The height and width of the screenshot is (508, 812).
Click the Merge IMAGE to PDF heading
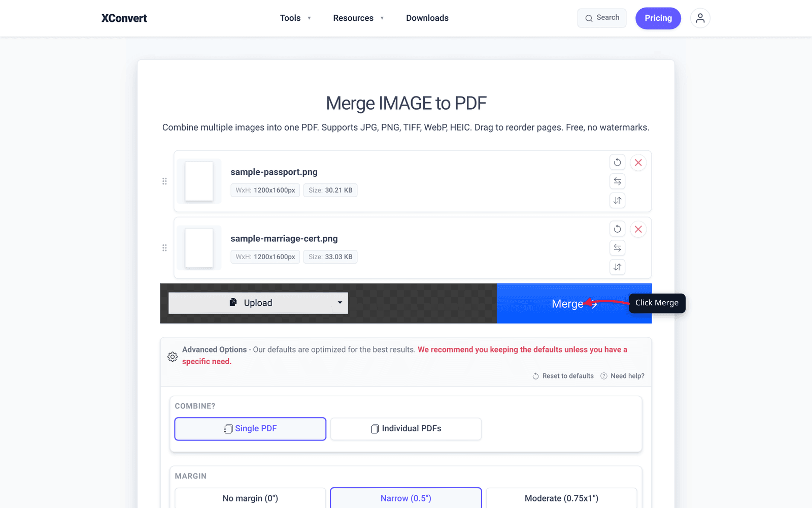pyautogui.click(x=406, y=103)
